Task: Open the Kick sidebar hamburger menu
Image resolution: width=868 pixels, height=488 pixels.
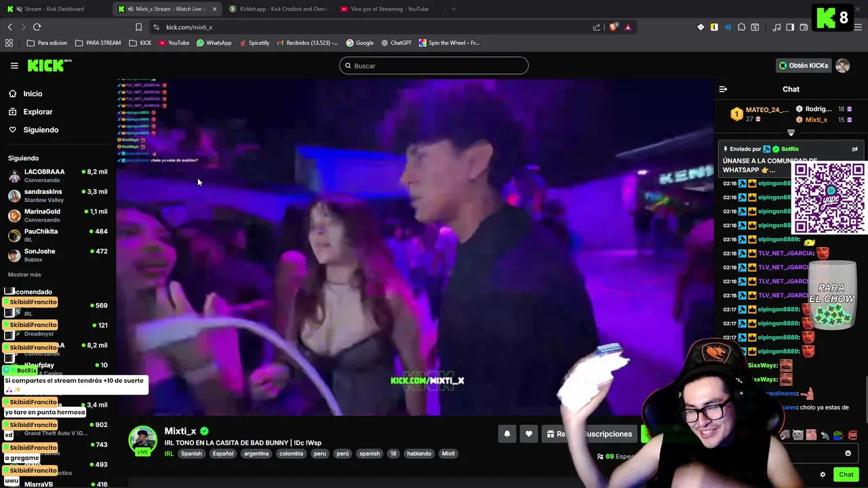Action: [14, 66]
